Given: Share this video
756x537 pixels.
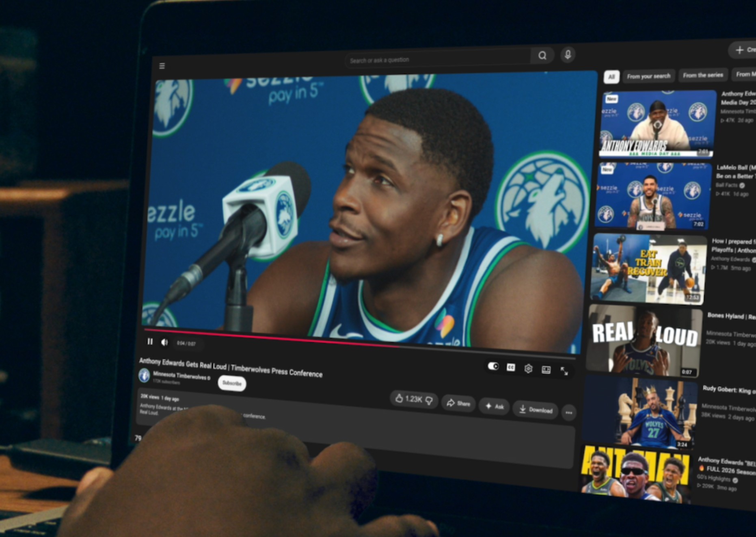Looking at the screenshot, I should pyautogui.click(x=458, y=403).
